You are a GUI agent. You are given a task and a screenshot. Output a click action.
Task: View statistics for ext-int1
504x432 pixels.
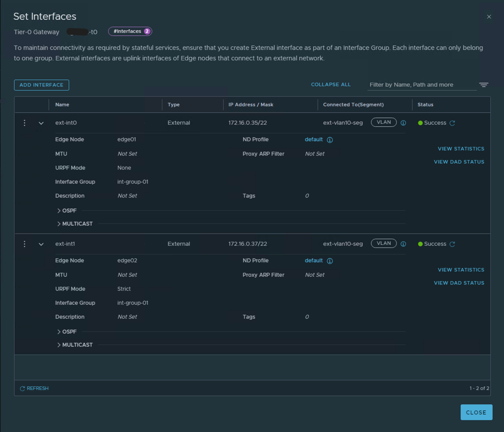pyautogui.click(x=461, y=270)
